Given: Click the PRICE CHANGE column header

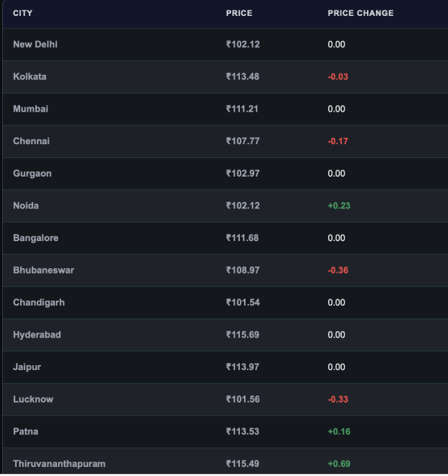Looking at the screenshot, I should 361,13.
